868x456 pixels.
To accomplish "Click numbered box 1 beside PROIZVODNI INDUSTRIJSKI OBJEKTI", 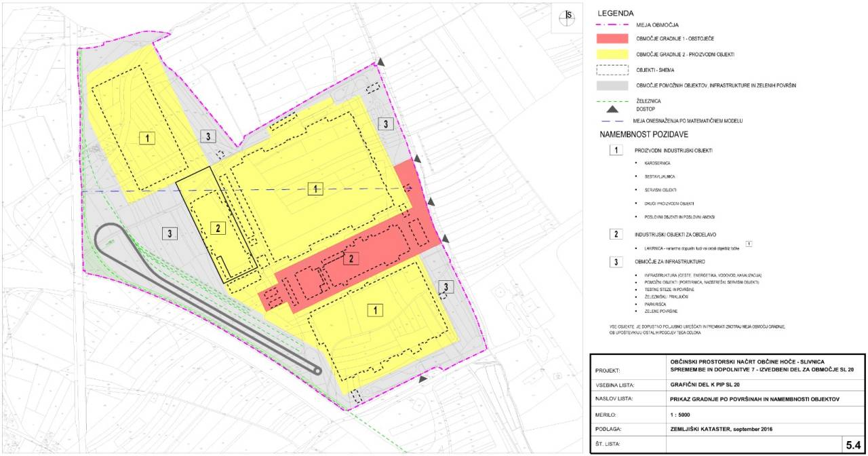I will pos(616,150).
